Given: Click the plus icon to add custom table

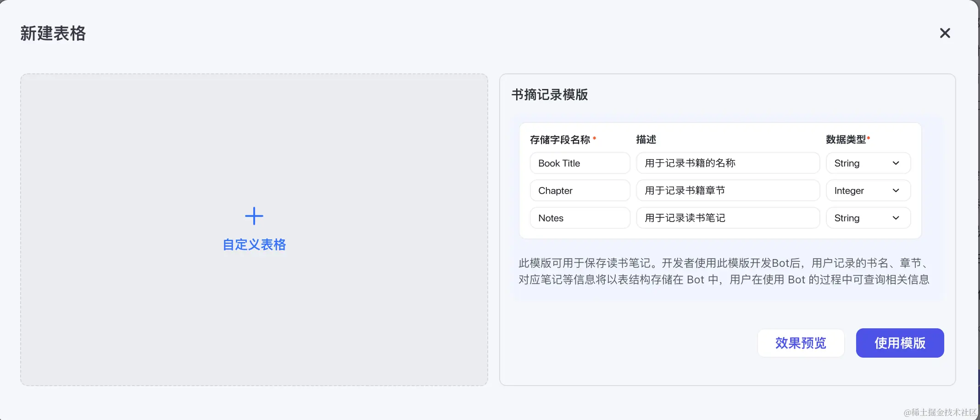Looking at the screenshot, I should (254, 216).
